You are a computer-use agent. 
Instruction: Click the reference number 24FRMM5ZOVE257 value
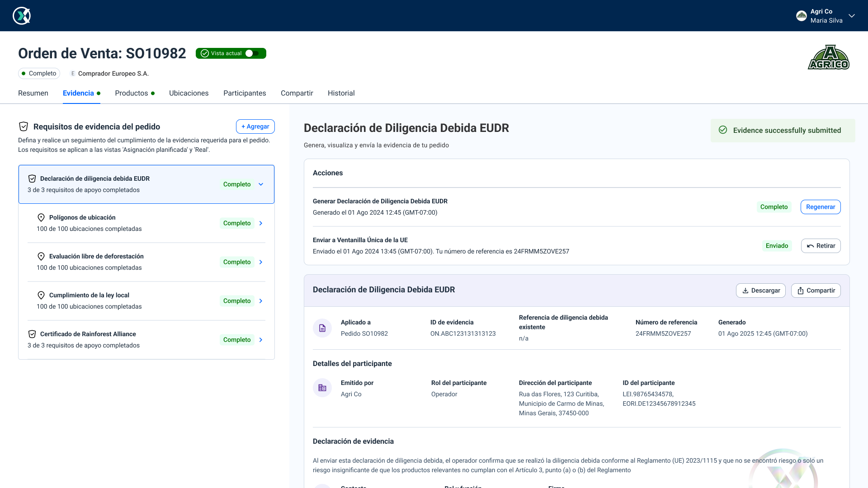click(x=663, y=333)
